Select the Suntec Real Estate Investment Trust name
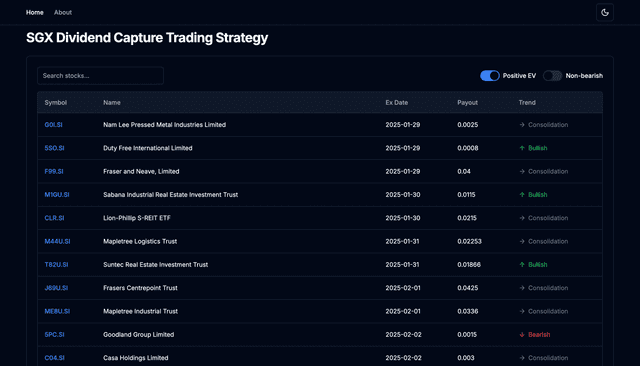This screenshot has height=366, width=640. (x=156, y=264)
